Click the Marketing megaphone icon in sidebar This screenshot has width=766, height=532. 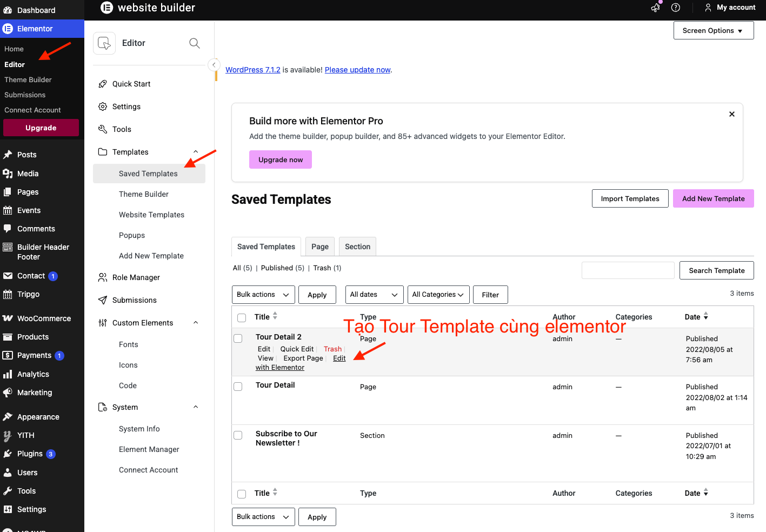pyautogui.click(x=8, y=393)
